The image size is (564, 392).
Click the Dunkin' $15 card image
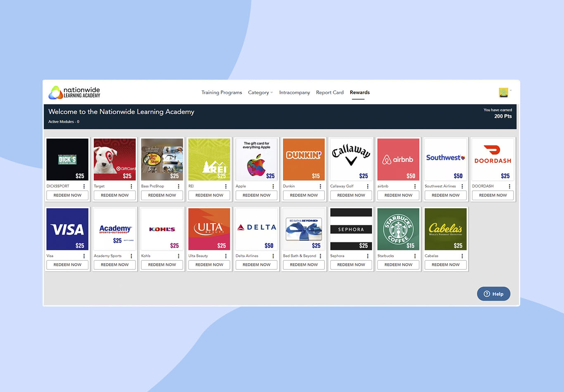click(304, 159)
